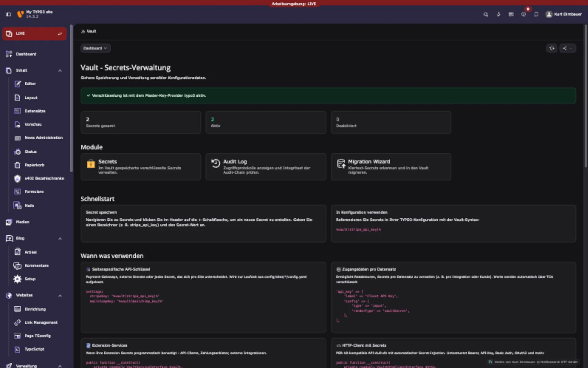588x368 pixels.
Task: Open the Page TSconfig module icon
Action: (17, 336)
